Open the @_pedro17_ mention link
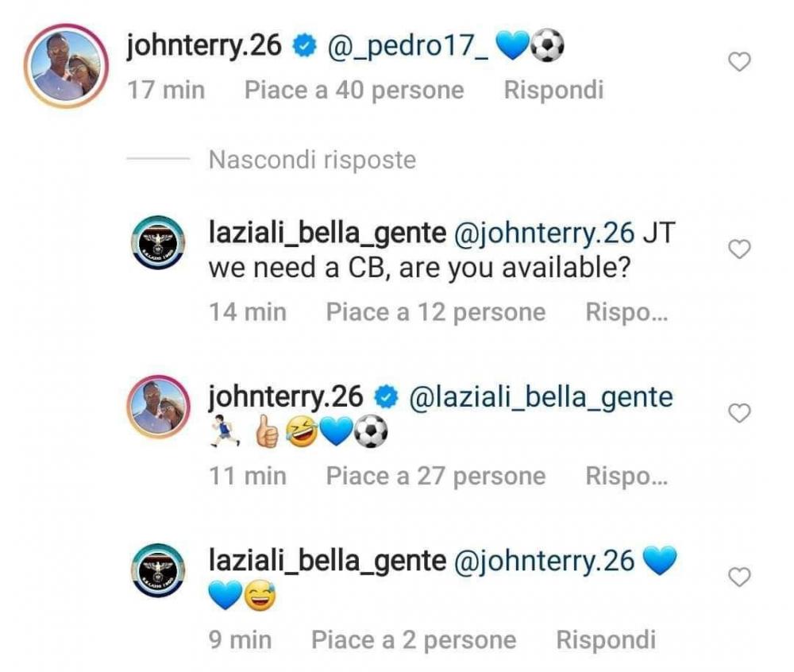This screenshot has width=794, height=672. pos(408,46)
